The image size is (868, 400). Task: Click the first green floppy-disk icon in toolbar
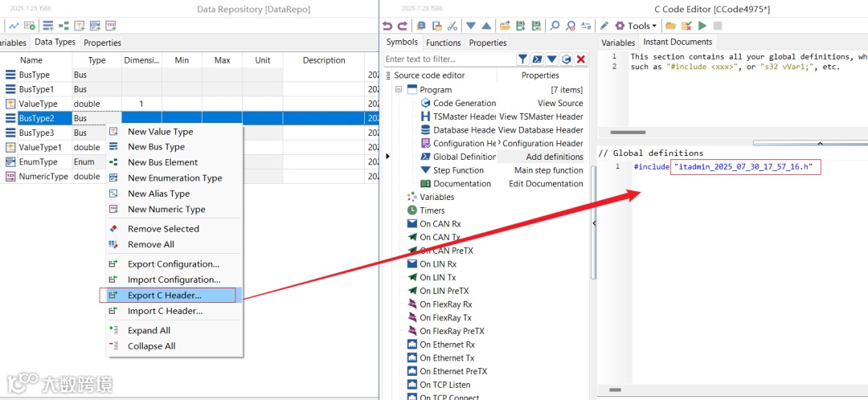pyautogui.click(x=520, y=26)
